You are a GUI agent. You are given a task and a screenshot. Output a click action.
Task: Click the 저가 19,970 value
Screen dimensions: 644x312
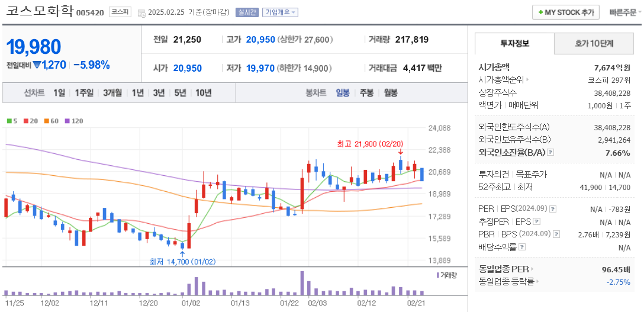pos(260,68)
